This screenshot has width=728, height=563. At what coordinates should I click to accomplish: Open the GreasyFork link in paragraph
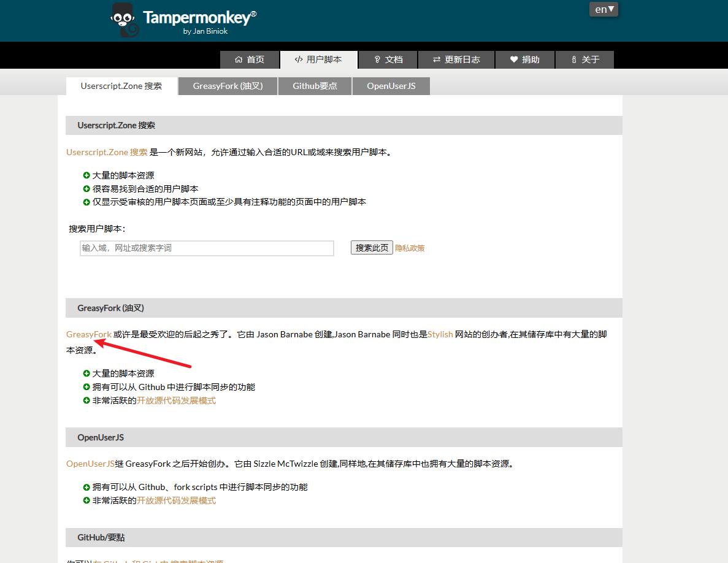[x=89, y=334]
